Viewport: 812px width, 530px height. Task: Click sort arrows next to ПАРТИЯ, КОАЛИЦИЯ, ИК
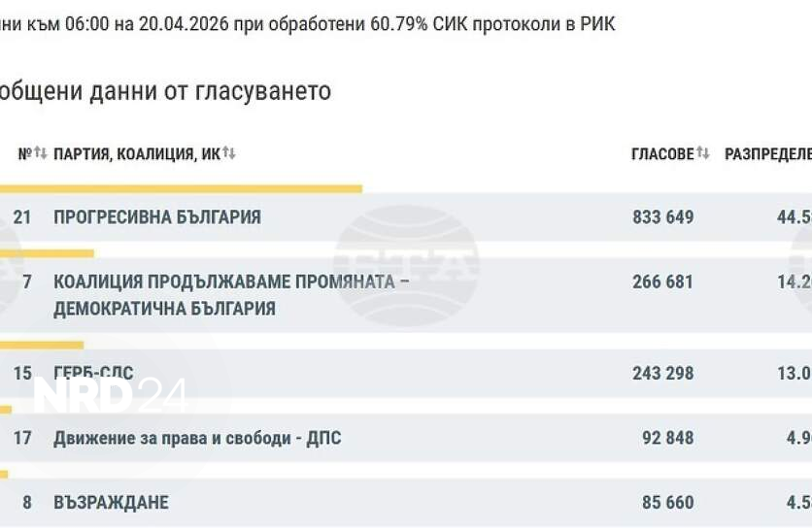(229, 153)
